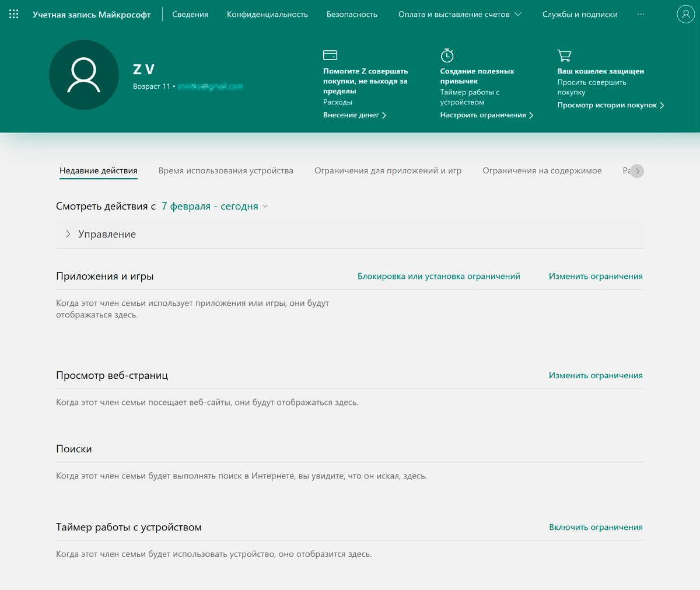Click the Создание полезных привычек heading

(x=477, y=76)
